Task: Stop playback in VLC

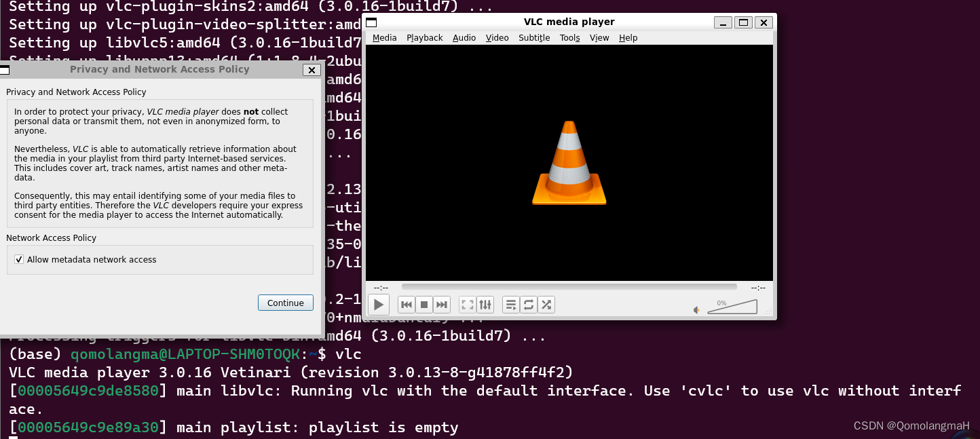Action: pyautogui.click(x=424, y=305)
